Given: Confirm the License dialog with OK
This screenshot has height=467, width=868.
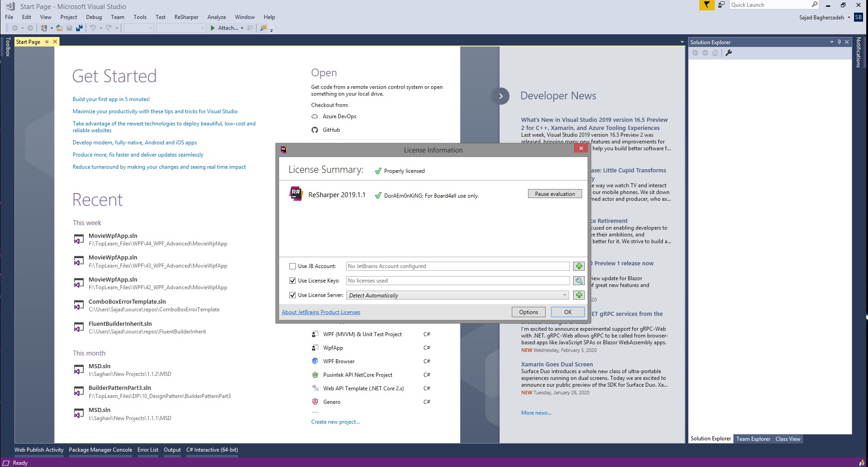Looking at the screenshot, I should coord(568,312).
